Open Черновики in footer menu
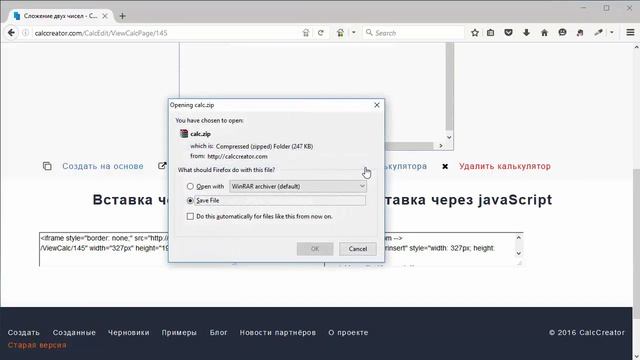Screen dimensions: 640x360 coord(129,332)
